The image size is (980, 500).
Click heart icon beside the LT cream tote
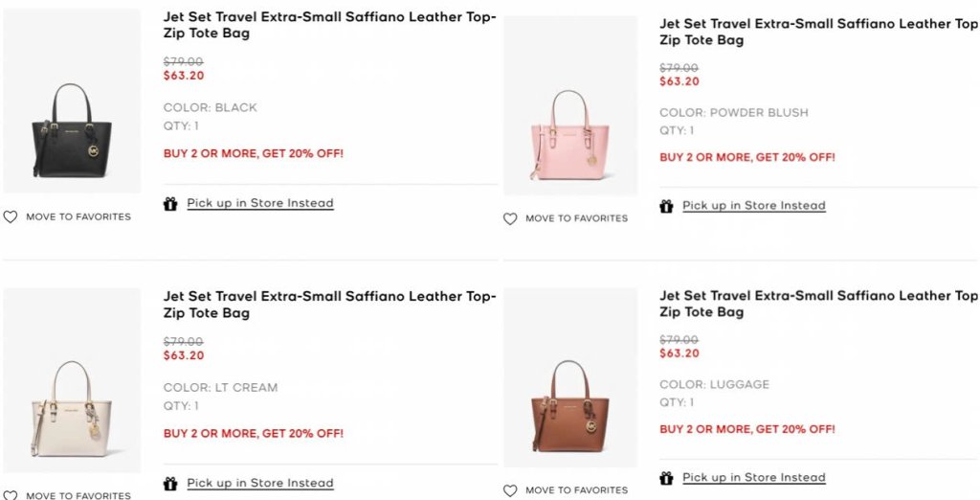(x=11, y=495)
